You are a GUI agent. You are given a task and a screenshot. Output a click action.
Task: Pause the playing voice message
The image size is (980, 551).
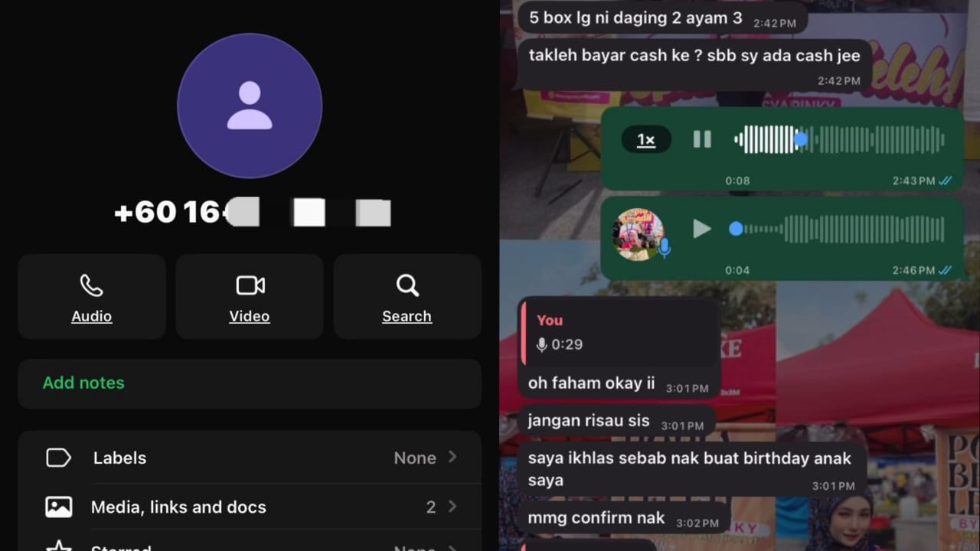(702, 139)
